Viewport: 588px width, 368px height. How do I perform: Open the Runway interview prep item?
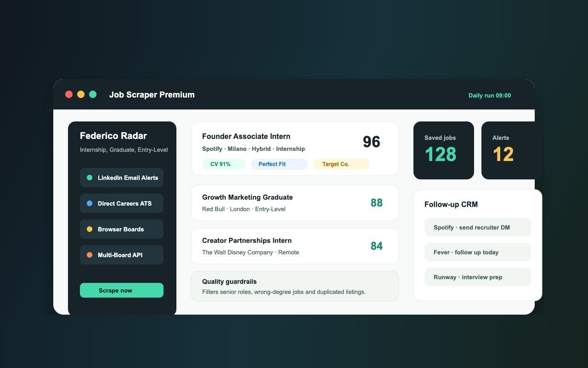[478, 277]
